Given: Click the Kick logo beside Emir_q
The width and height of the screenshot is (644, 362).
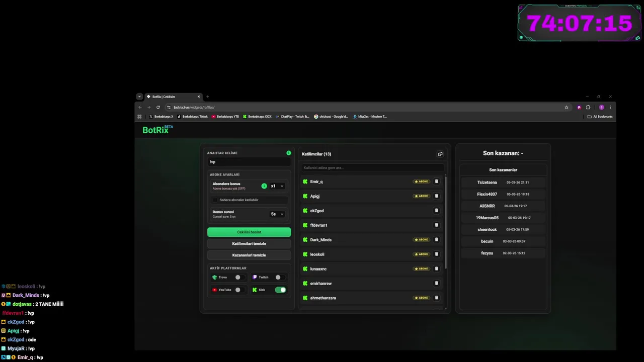Looking at the screenshot, I should click(x=305, y=182).
